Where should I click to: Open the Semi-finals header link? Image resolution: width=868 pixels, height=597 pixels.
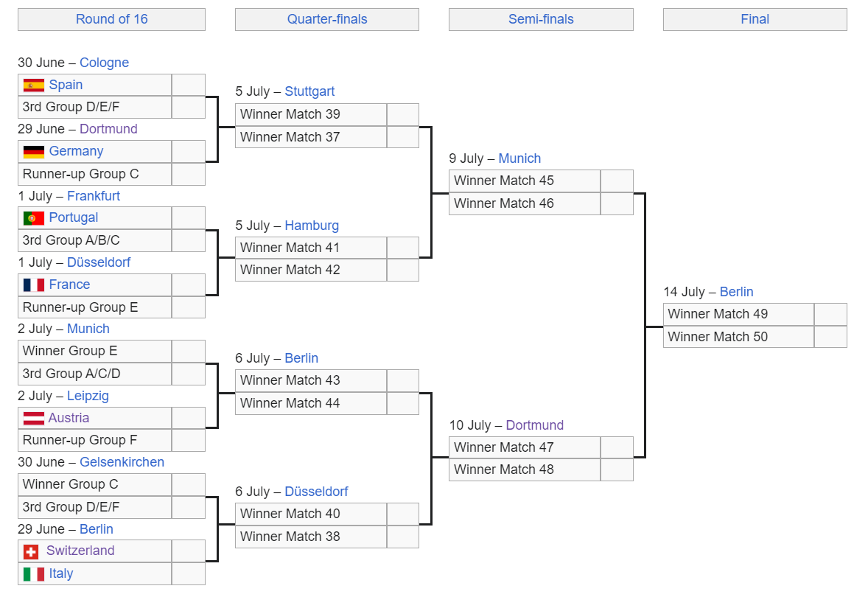(x=541, y=19)
